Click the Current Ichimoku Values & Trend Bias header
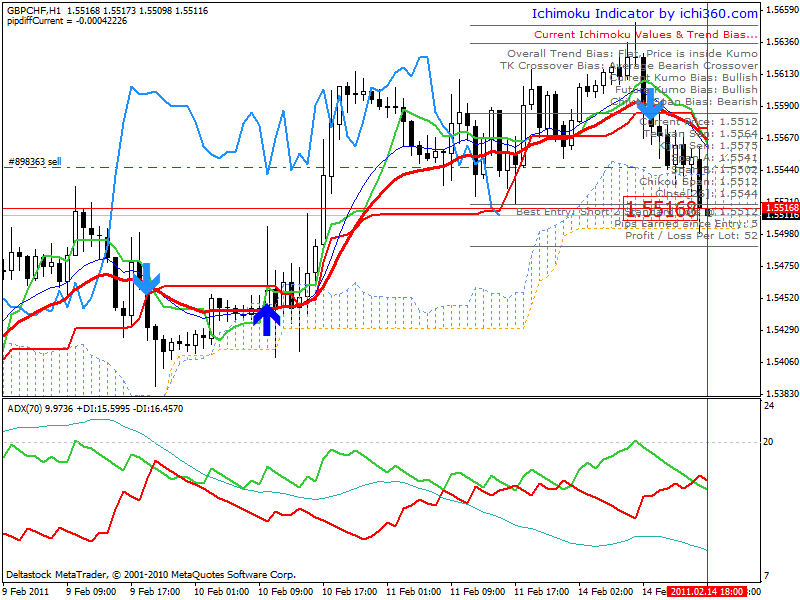800x600 pixels. pyautogui.click(x=646, y=35)
